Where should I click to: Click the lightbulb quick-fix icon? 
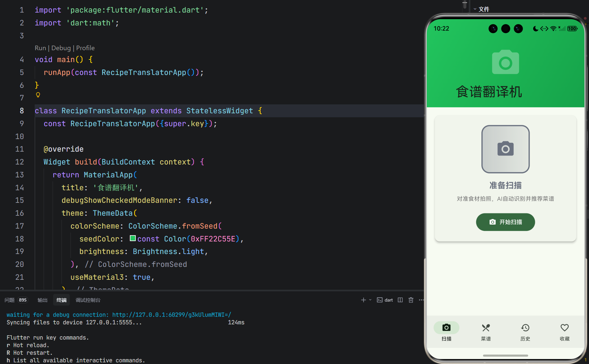38,95
